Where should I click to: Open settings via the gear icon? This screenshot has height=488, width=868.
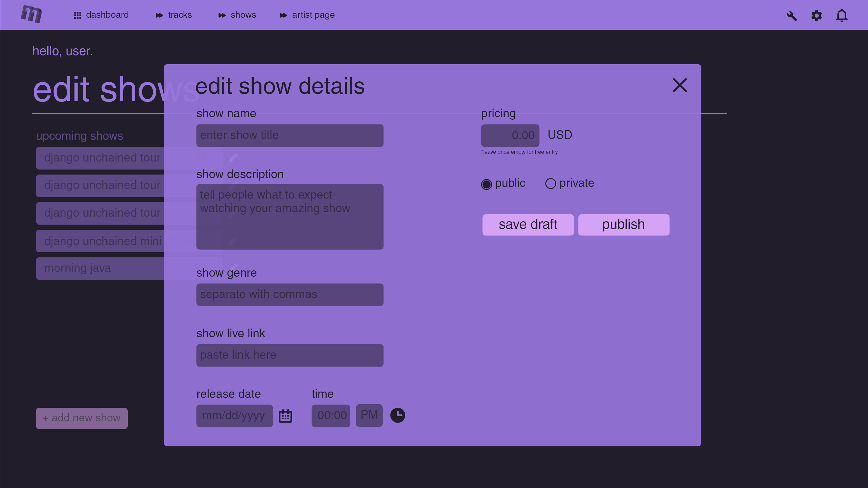[x=816, y=15]
